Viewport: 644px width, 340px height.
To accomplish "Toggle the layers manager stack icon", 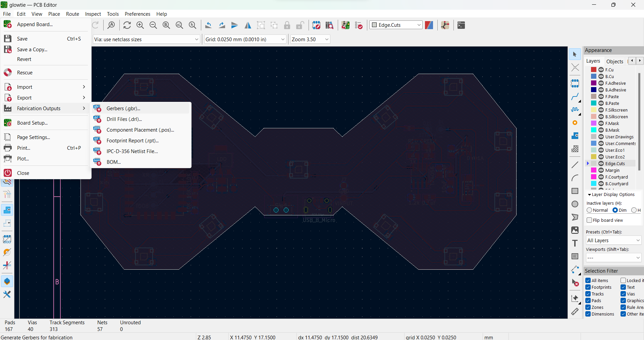I will [7, 281].
